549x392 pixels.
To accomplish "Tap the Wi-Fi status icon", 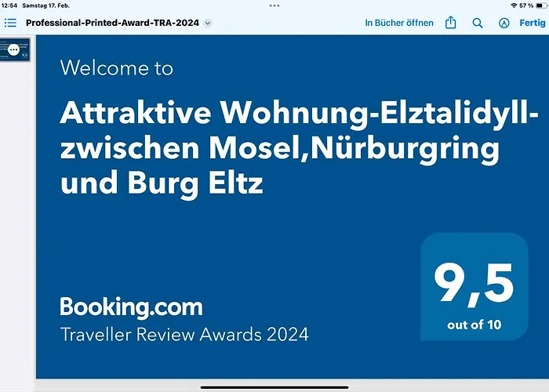I will click(x=514, y=5).
